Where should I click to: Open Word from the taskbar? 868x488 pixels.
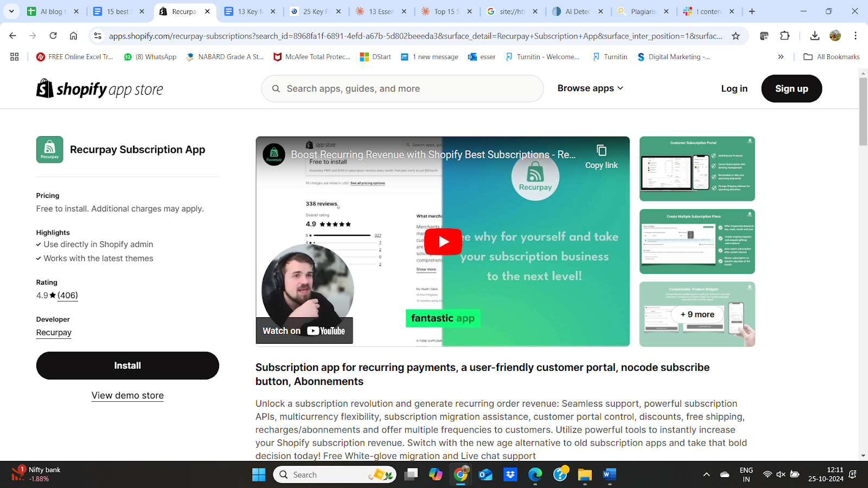tap(609, 474)
